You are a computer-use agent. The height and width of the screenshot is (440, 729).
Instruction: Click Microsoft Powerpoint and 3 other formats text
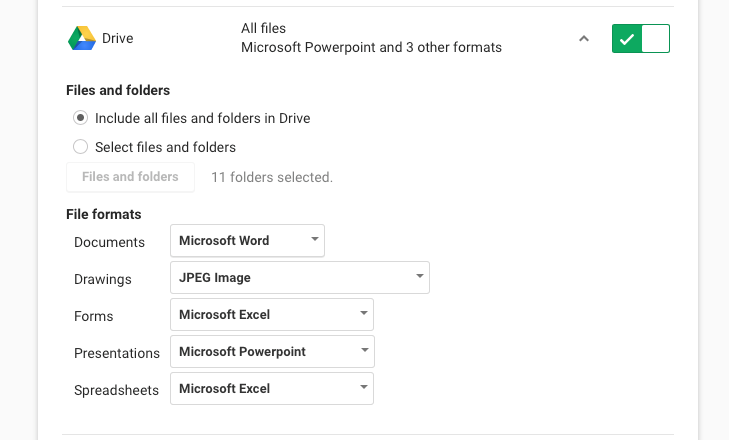pyautogui.click(x=371, y=47)
